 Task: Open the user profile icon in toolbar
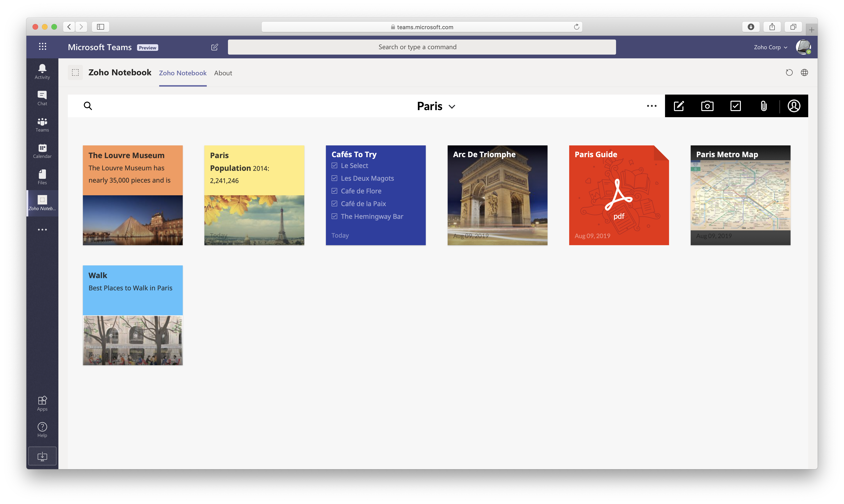click(x=794, y=106)
